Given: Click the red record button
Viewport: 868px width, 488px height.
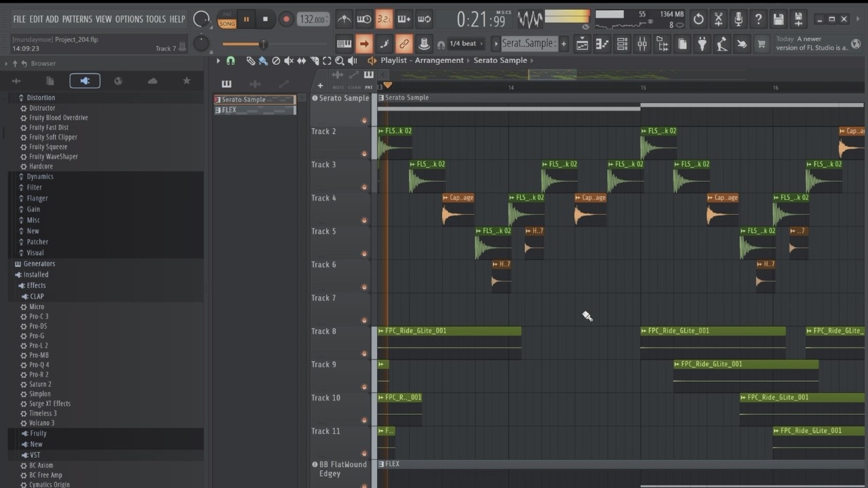Looking at the screenshot, I should click(x=285, y=20).
